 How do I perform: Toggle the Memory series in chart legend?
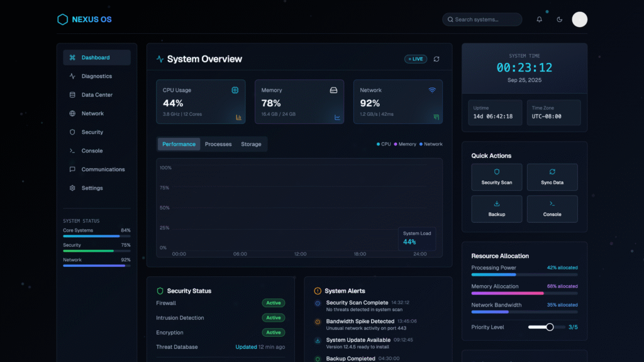tap(405, 144)
